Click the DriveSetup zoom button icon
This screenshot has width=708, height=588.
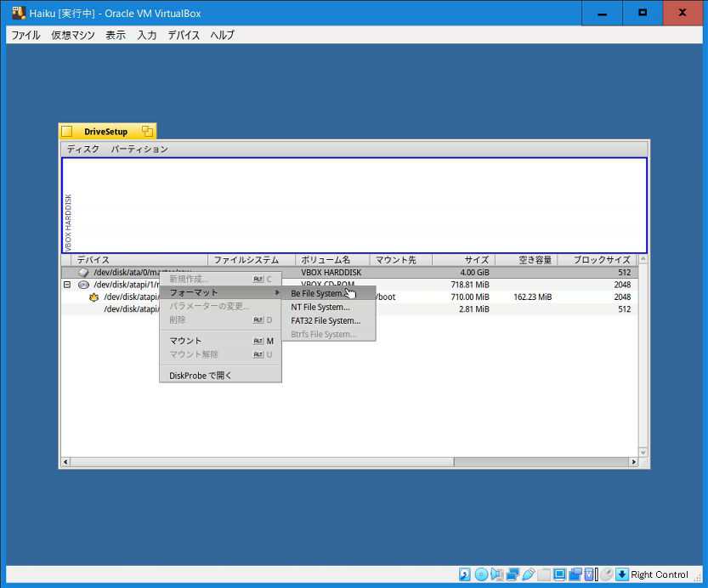147,132
